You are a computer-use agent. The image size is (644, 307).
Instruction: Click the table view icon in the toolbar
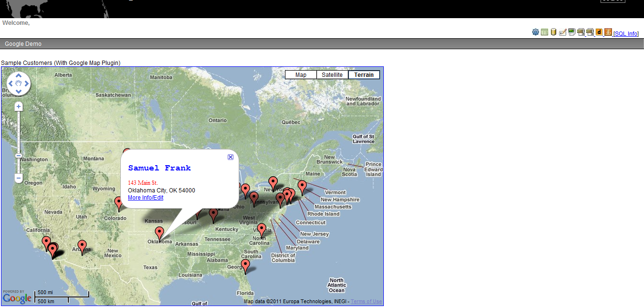pyautogui.click(x=545, y=32)
